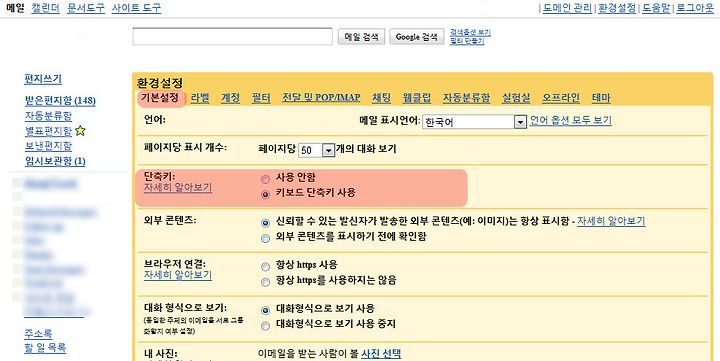Open the 전달 및 POP/IMAP tab
The width and height of the screenshot is (720, 361).
321,98
